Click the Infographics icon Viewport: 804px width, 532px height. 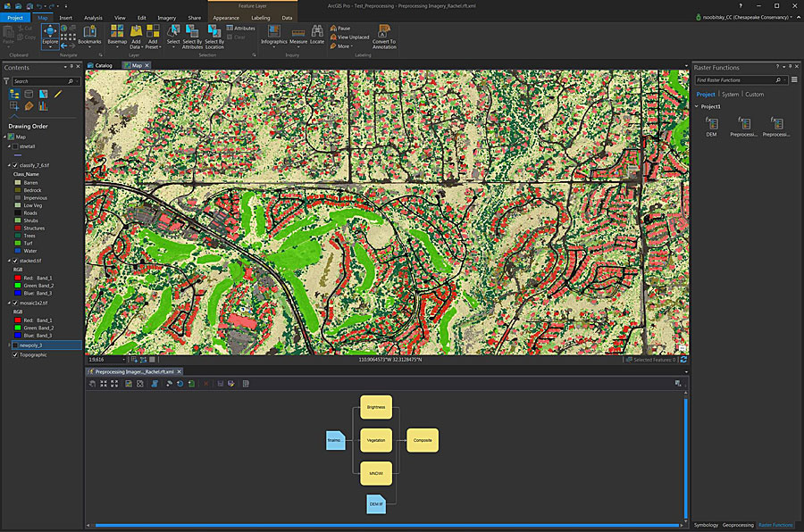click(x=273, y=32)
